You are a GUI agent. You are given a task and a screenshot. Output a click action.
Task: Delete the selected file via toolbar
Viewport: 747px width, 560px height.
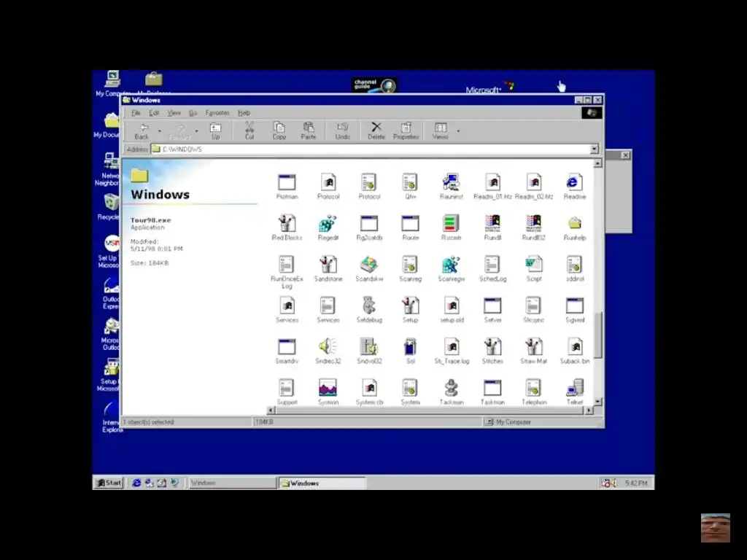point(376,131)
